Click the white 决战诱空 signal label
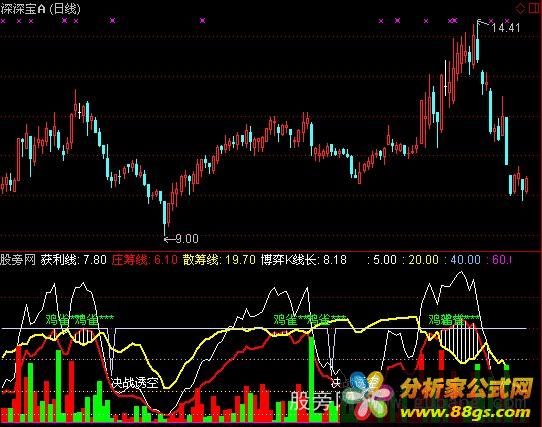 click(x=135, y=382)
